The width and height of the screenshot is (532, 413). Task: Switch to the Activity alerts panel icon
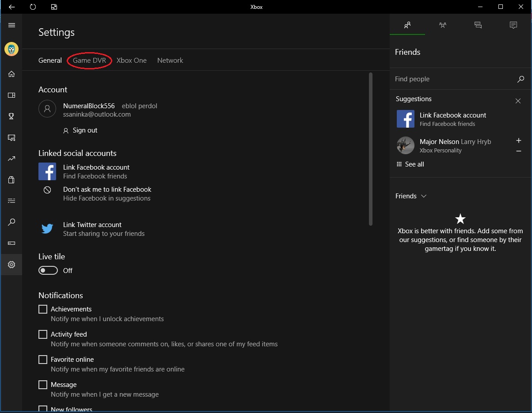pyautogui.click(x=513, y=25)
